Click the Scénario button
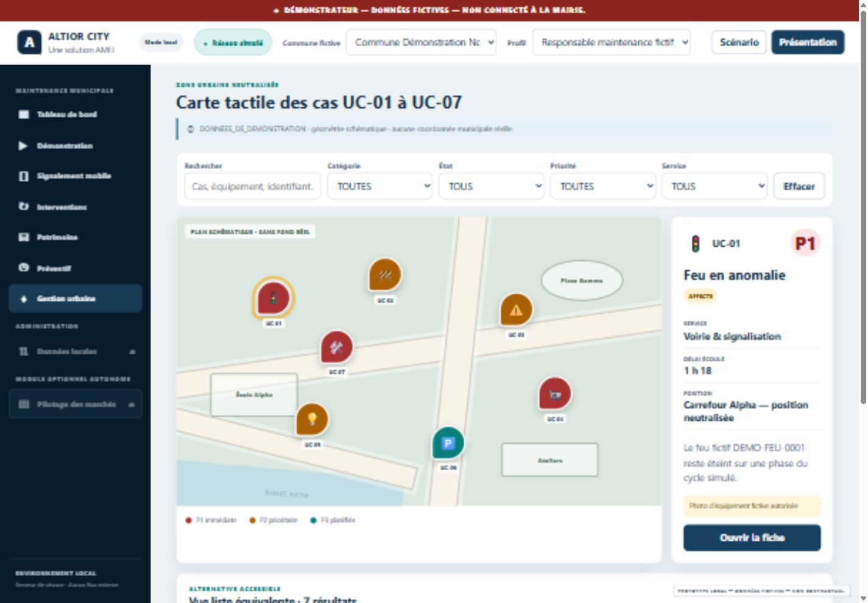The width and height of the screenshot is (868, 603). point(739,43)
